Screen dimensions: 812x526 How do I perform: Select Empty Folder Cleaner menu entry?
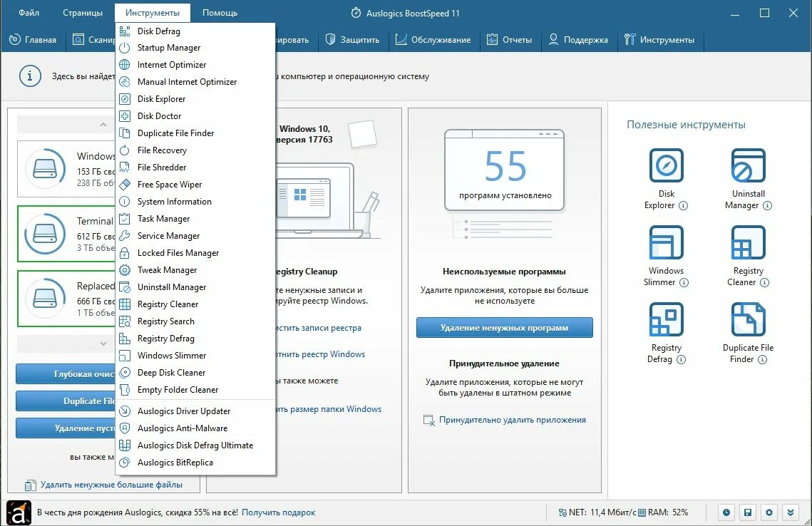(x=195, y=389)
